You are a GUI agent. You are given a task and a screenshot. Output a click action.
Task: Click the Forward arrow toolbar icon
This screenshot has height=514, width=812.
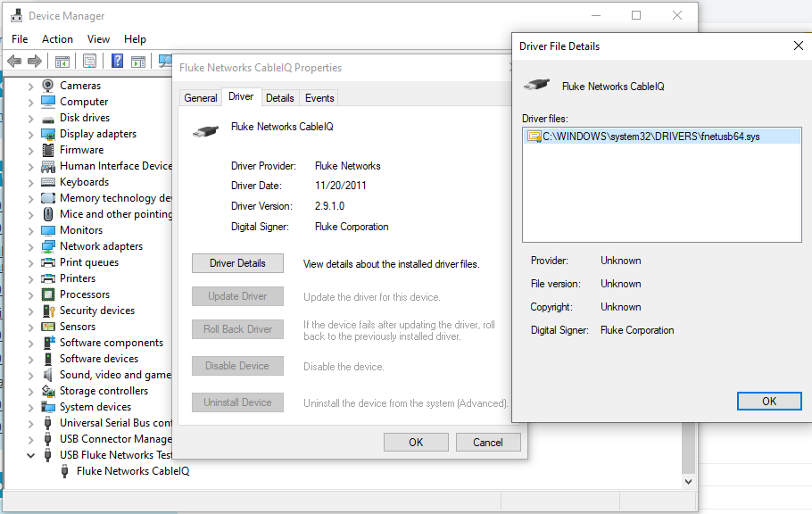(35, 62)
